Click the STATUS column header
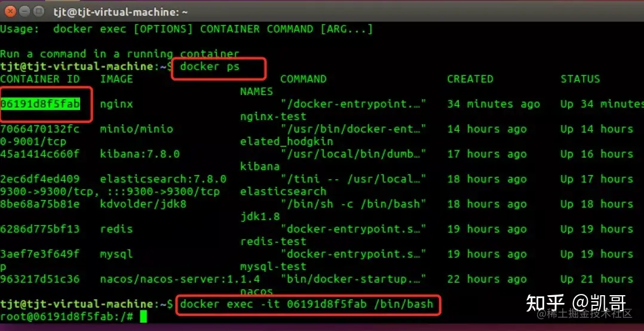 point(580,79)
